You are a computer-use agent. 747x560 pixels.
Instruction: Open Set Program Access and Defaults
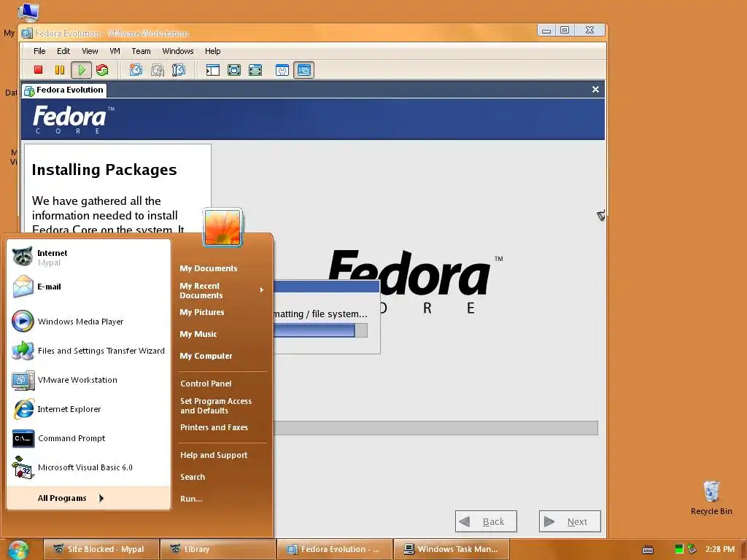pyautogui.click(x=216, y=405)
